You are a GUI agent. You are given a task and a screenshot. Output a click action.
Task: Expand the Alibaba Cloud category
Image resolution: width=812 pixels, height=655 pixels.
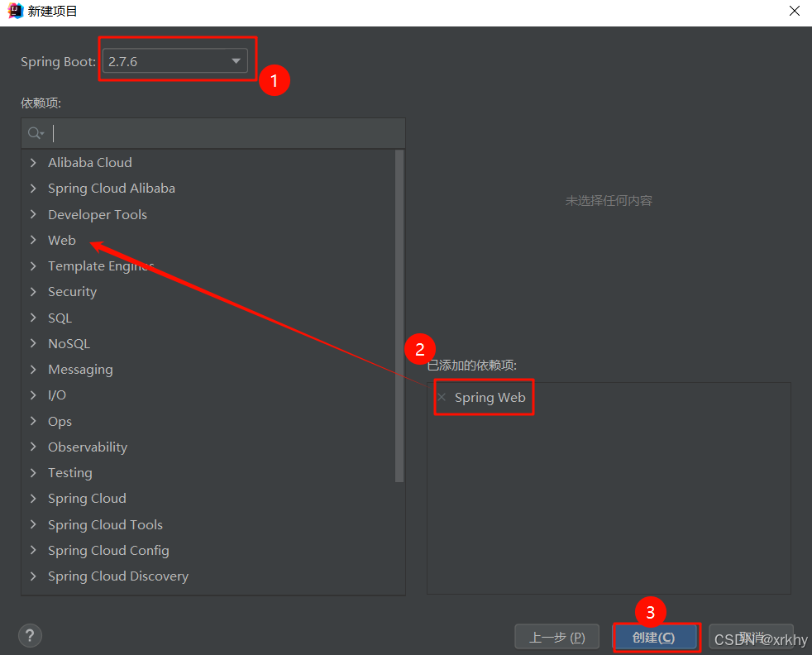(x=33, y=163)
